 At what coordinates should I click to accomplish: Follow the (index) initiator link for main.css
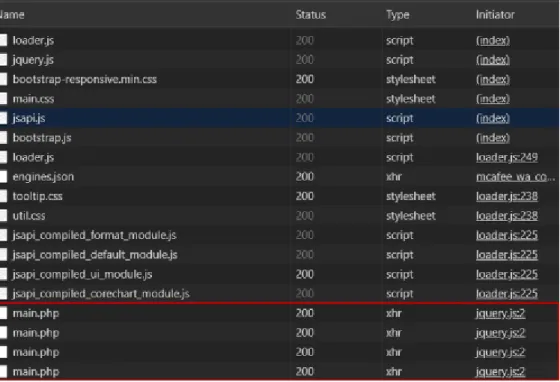pos(492,99)
